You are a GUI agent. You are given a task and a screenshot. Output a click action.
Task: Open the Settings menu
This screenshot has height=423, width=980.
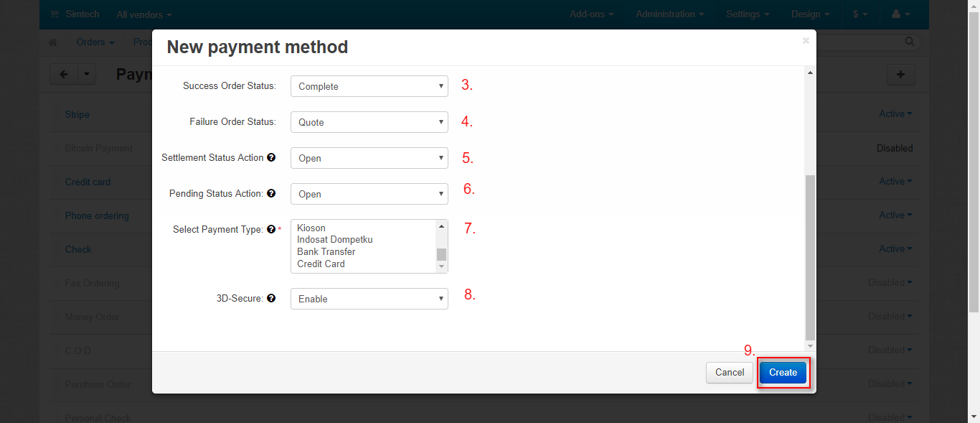pos(748,14)
